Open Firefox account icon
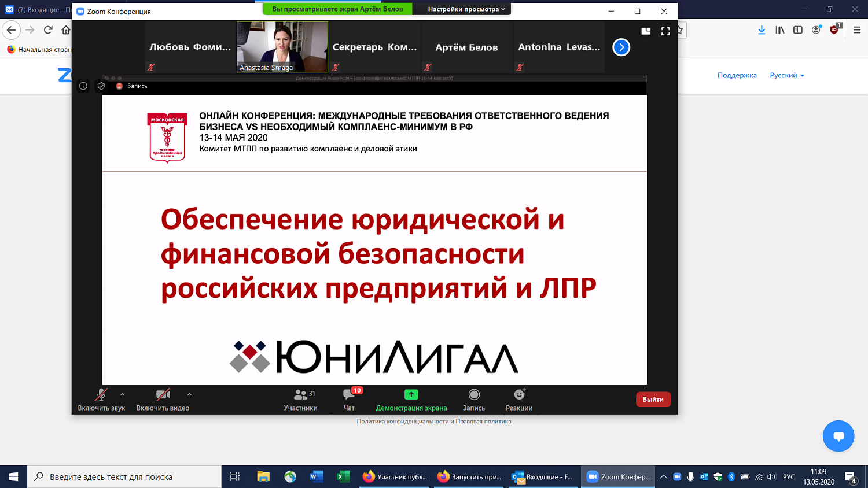The width and height of the screenshot is (868, 488). [x=816, y=30]
